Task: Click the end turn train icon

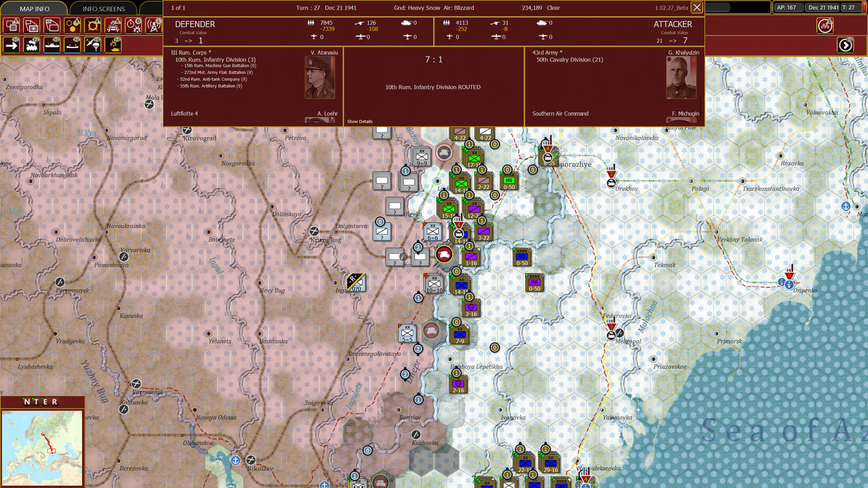Action: click(825, 26)
